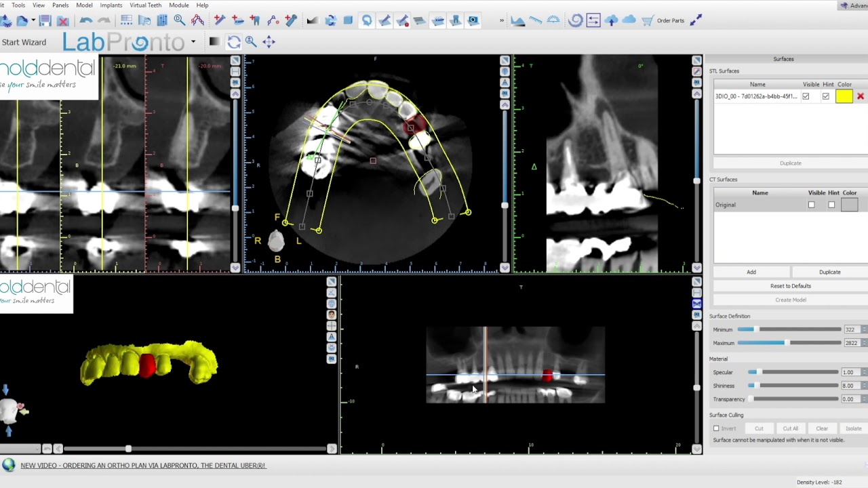
Task: Click Specular value spinner arrows
Action: (865, 372)
